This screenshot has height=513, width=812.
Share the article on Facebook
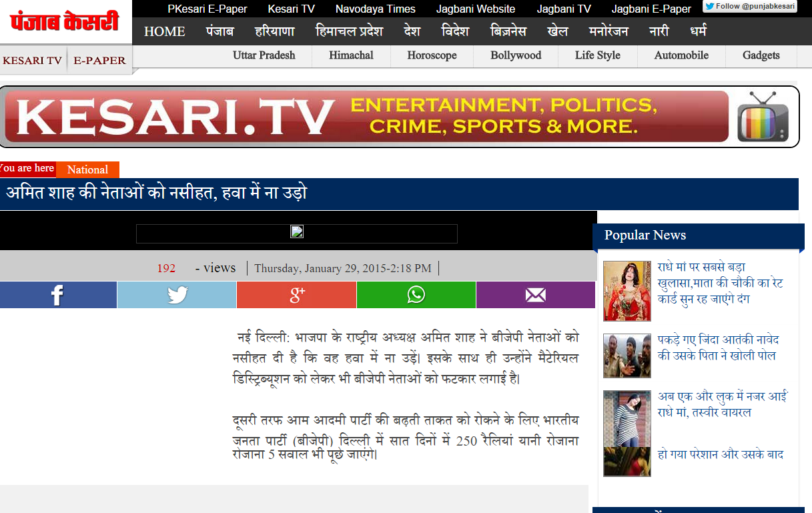(58, 295)
